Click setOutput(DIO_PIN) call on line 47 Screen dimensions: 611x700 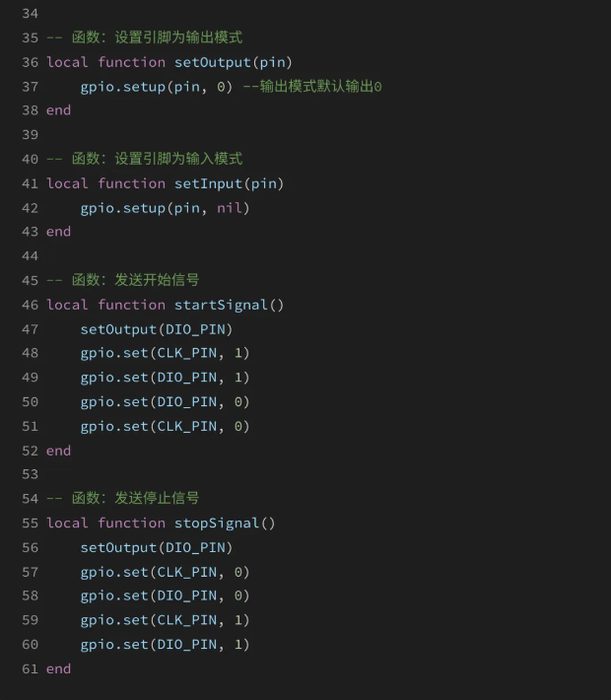click(157, 329)
